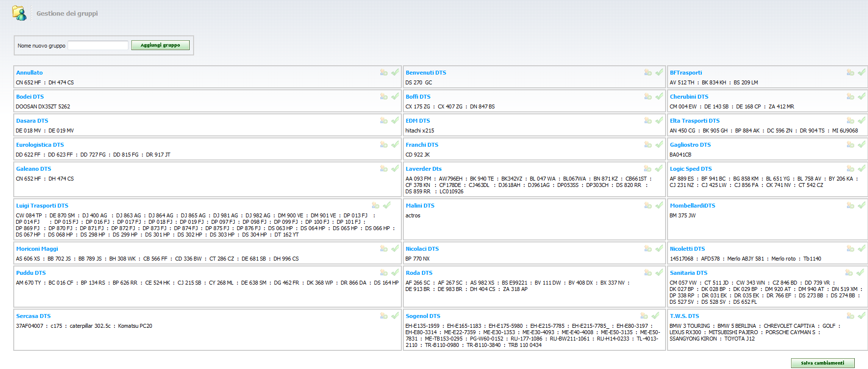Open the Annullato group
868x369 pixels.
tap(29, 73)
